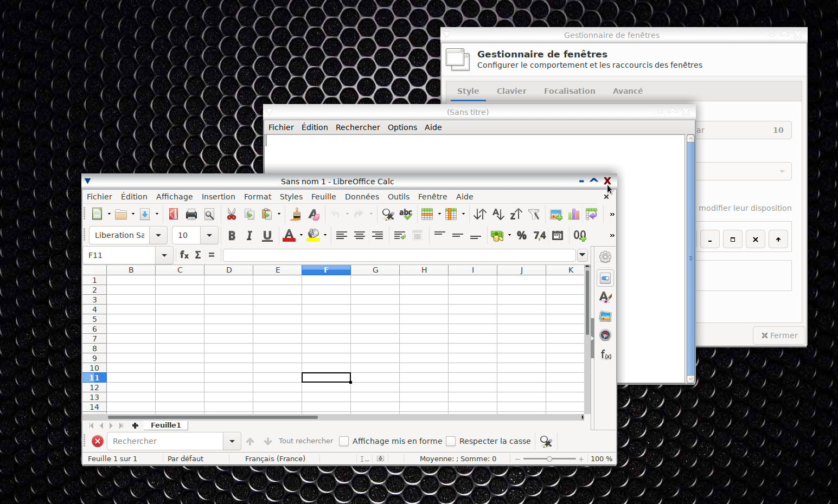Show more formatting toolbar items chevron
The height and width of the screenshot is (504, 838).
612,235
